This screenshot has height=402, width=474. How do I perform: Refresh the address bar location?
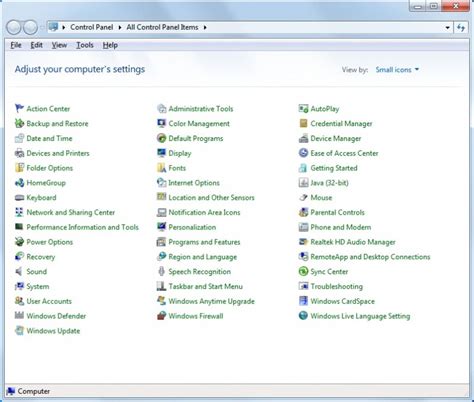pyautogui.click(x=461, y=27)
